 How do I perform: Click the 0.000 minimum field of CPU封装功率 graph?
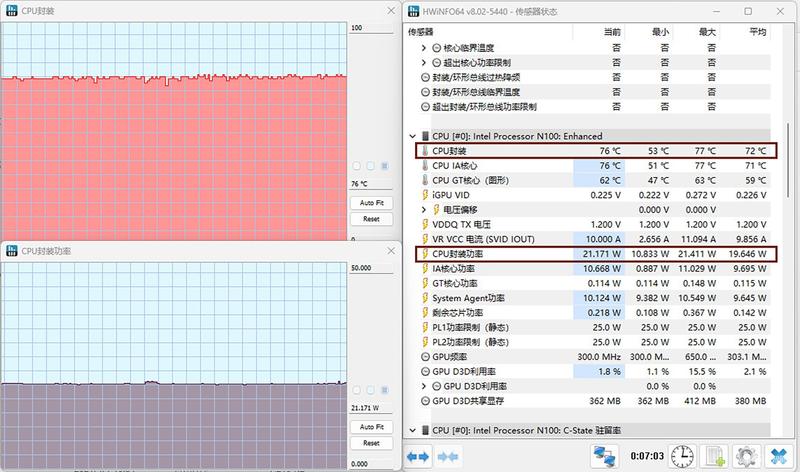371,464
